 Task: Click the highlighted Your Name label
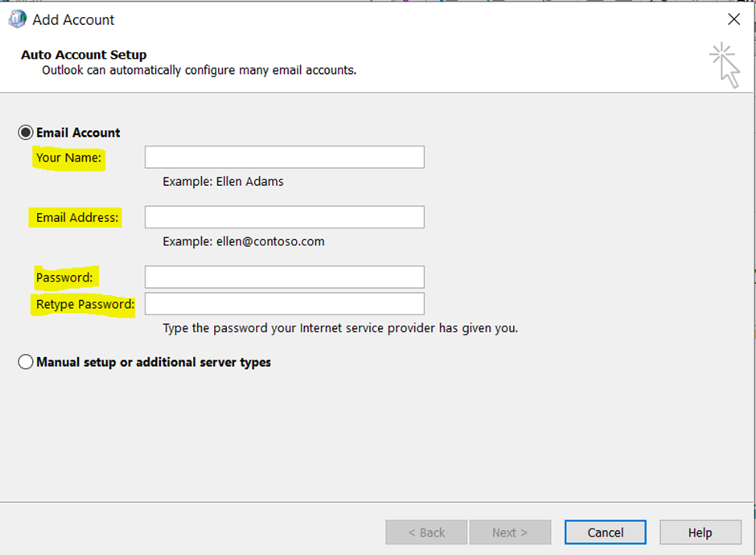tap(69, 158)
